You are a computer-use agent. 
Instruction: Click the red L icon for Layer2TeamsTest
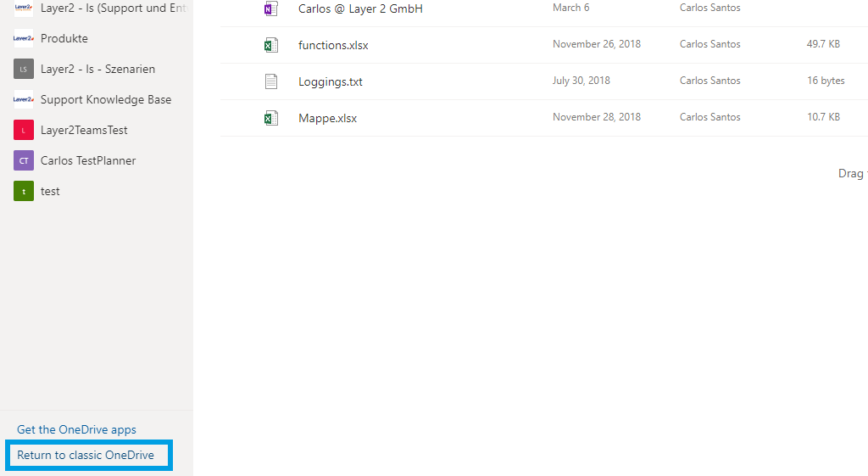[x=24, y=130]
